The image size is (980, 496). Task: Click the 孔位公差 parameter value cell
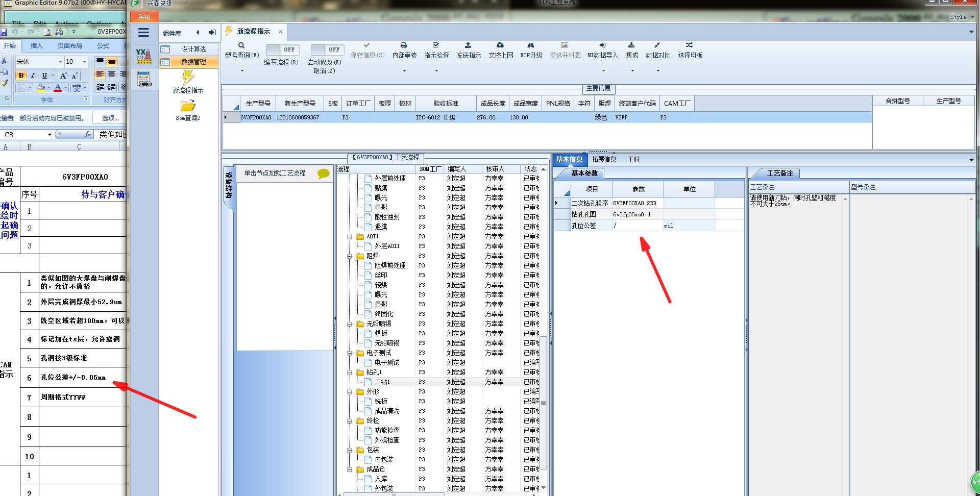(638, 226)
